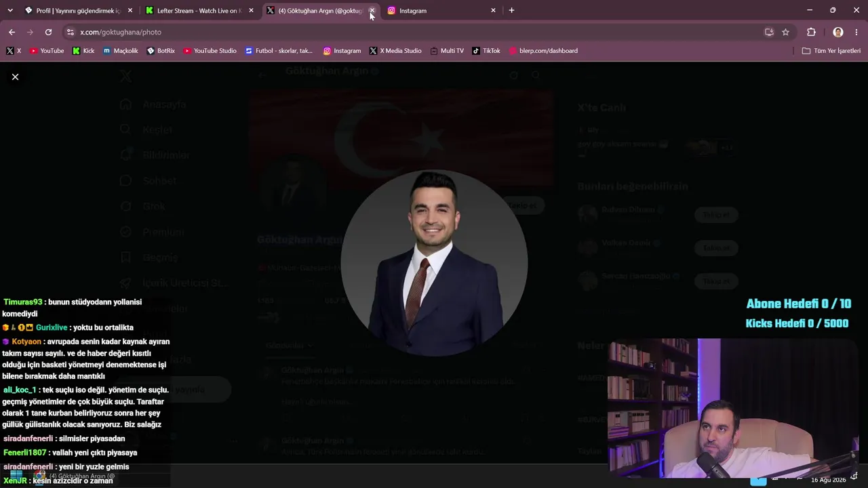Open the tab search dropdown arrow

click(x=9, y=10)
